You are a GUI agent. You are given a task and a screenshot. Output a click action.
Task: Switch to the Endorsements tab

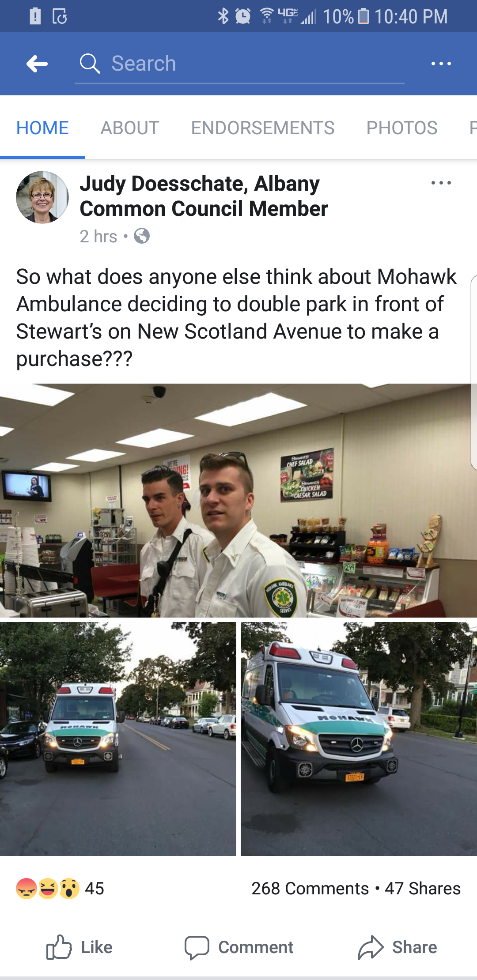[263, 128]
